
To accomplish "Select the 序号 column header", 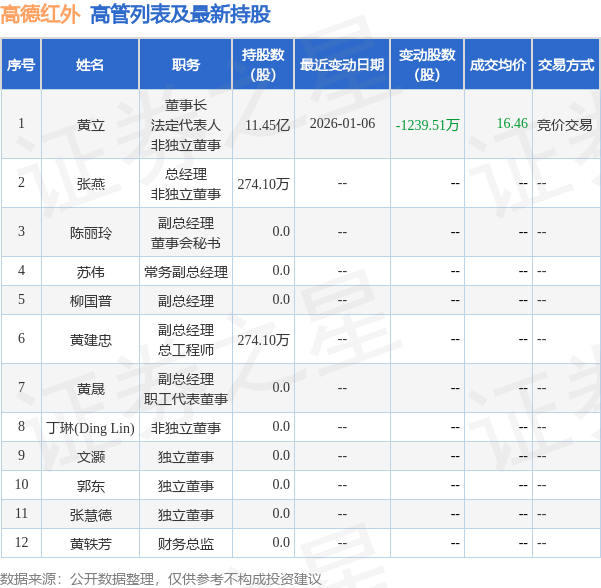I will click(x=21, y=64).
